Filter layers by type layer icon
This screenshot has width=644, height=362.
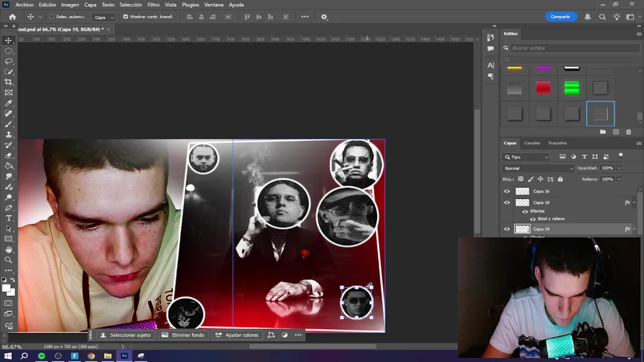pyautogui.click(x=584, y=157)
